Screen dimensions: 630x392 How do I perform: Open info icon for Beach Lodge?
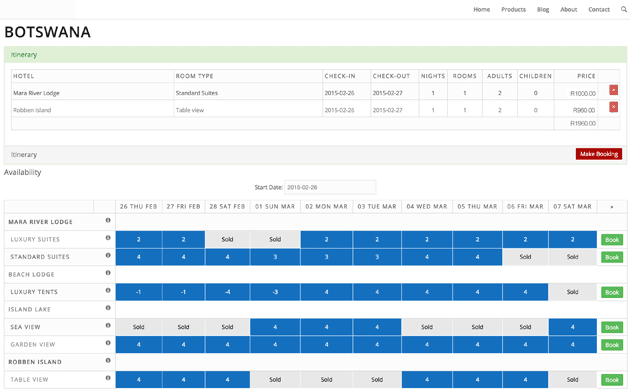click(x=108, y=273)
